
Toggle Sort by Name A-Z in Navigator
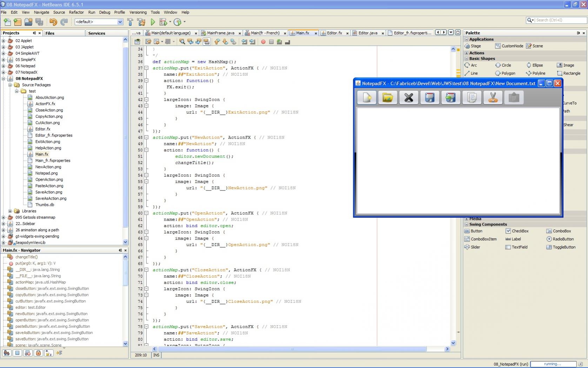(49, 353)
